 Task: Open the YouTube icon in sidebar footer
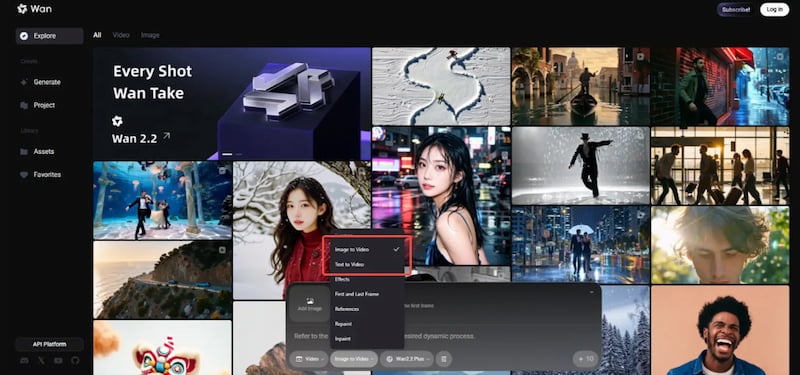pos(58,361)
